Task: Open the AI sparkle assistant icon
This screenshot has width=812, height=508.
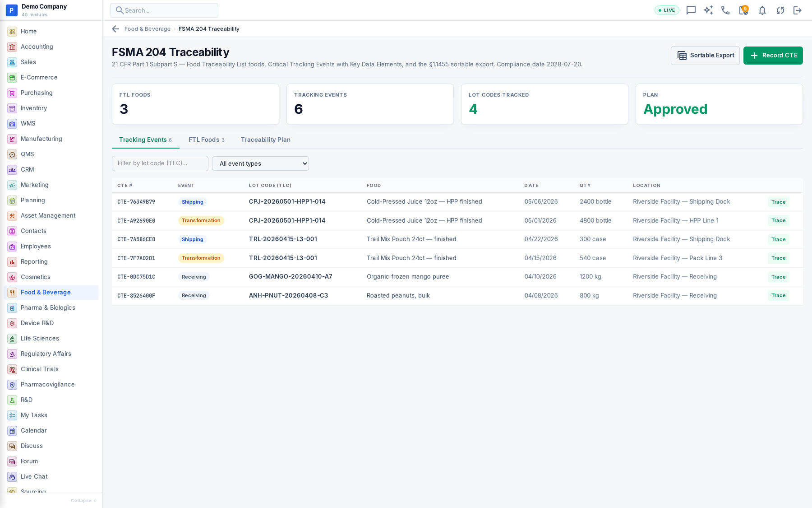Action: click(x=708, y=10)
